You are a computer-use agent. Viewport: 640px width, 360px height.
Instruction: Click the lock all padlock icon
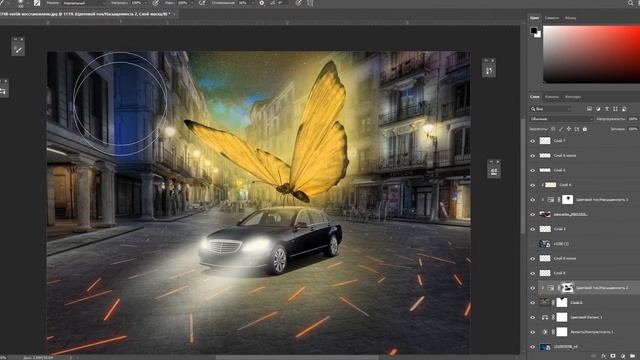coord(584,129)
